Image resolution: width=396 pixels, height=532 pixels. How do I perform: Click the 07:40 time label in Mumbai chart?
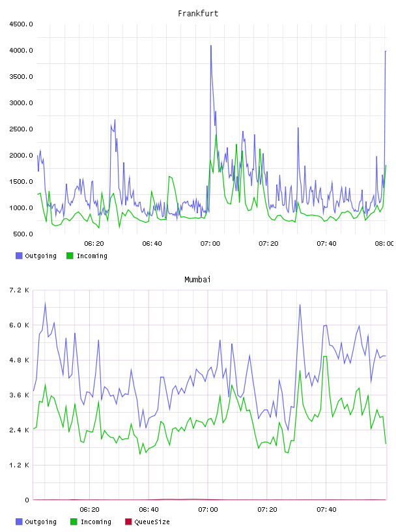326,510
